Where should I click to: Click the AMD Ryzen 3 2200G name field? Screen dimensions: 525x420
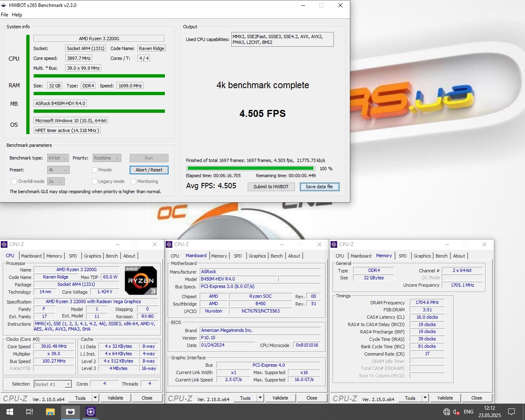point(99,39)
